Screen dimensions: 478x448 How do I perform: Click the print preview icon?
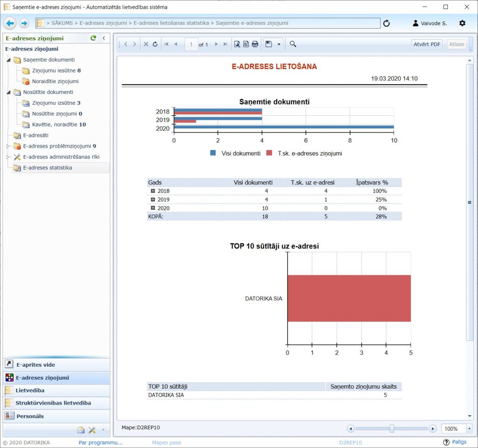237,44
